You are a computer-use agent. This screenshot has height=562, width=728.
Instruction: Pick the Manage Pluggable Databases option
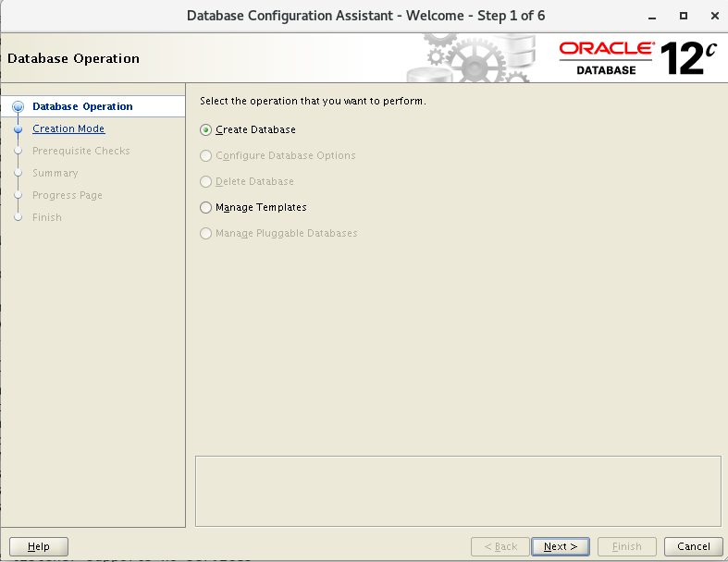(206, 233)
